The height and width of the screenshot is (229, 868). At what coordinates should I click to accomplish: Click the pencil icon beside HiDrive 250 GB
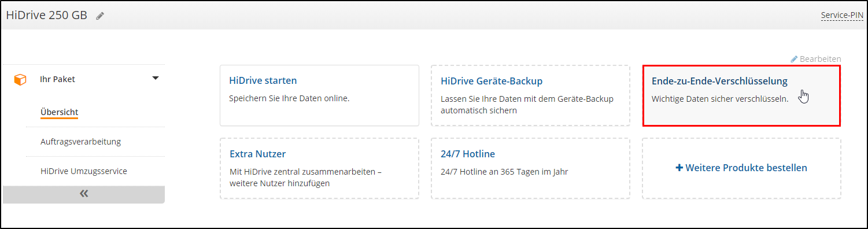pyautogui.click(x=101, y=17)
